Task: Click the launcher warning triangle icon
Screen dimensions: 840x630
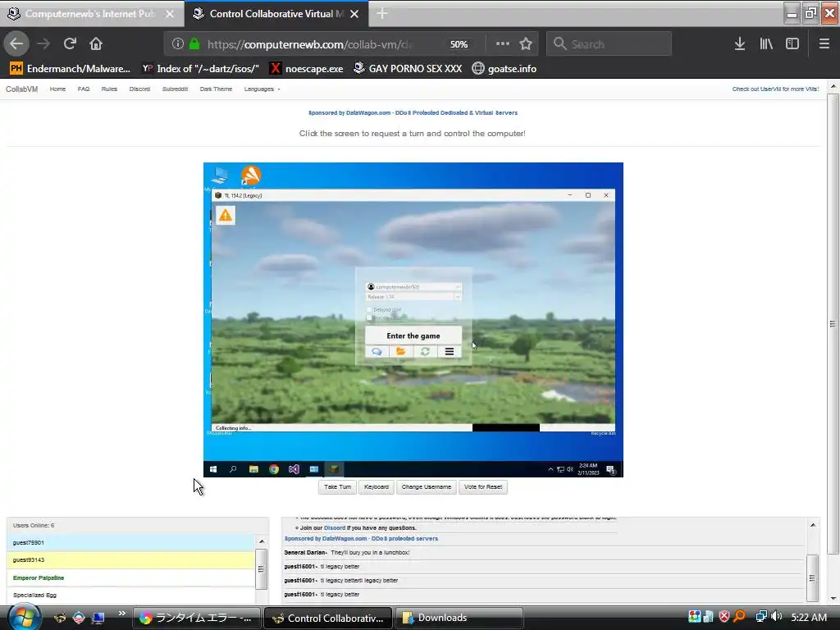Action: tap(226, 216)
